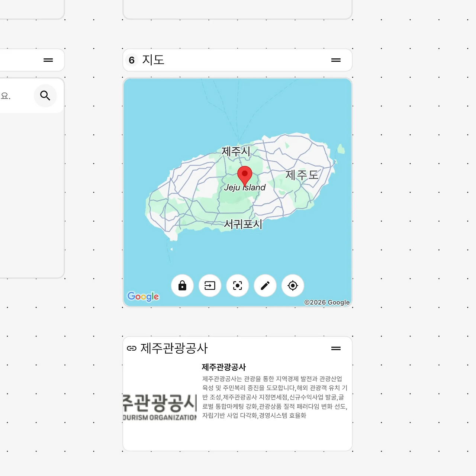476x476 pixels.
Task: Click the Jeju Island label on map
Action: click(x=245, y=187)
